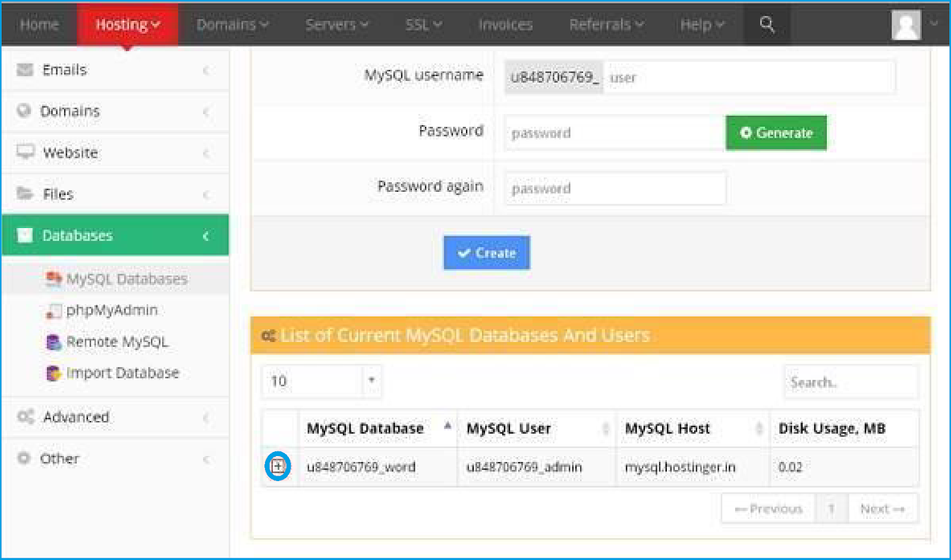
Task: Open the rows-per-page dropdown showing 10
Action: 321,381
